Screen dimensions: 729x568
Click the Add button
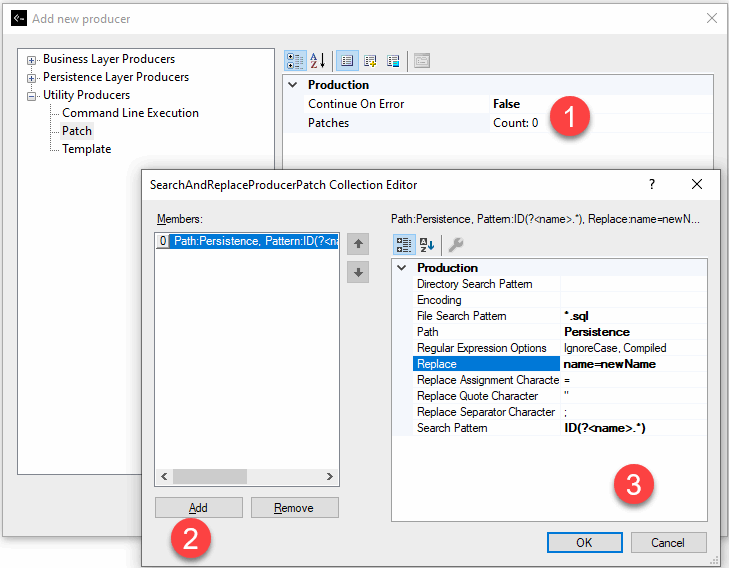pos(199,508)
